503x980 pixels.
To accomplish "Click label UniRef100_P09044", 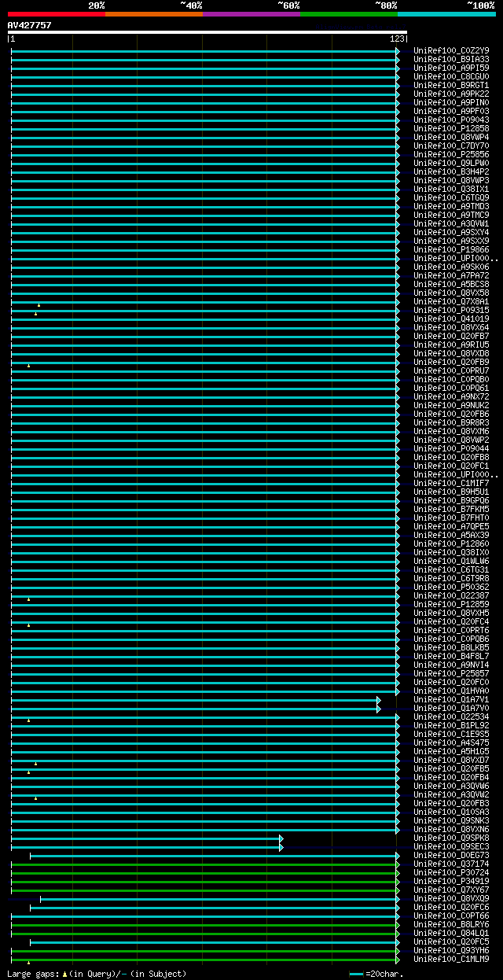I will tap(451, 448).
